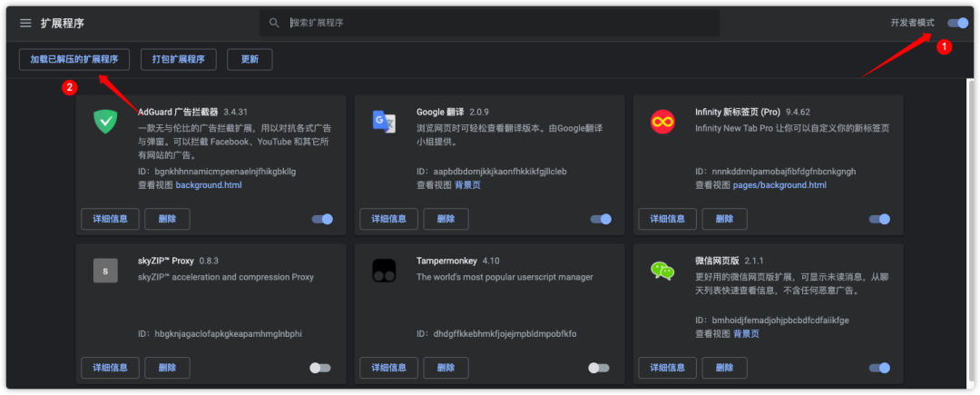The width and height of the screenshot is (980, 395).
Task: Disable the Google 翻译 extension toggle
Action: pyautogui.click(x=601, y=219)
